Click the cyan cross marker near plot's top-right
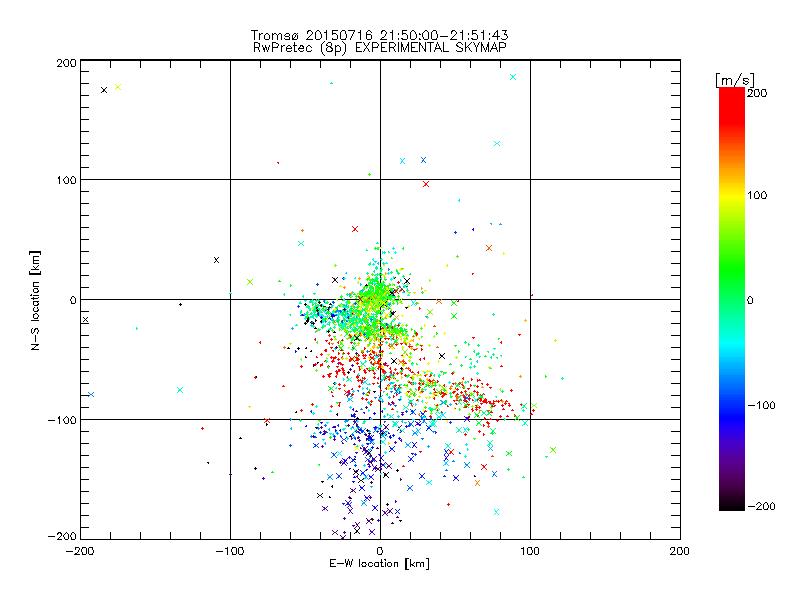This screenshot has height=600, width=800. point(513,77)
